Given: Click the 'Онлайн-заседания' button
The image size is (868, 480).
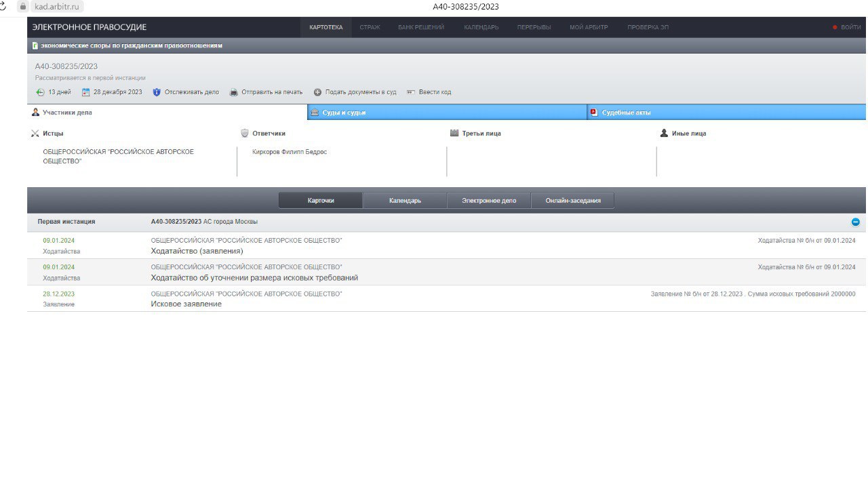Looking at the screenshot, I should click(573, 201).
